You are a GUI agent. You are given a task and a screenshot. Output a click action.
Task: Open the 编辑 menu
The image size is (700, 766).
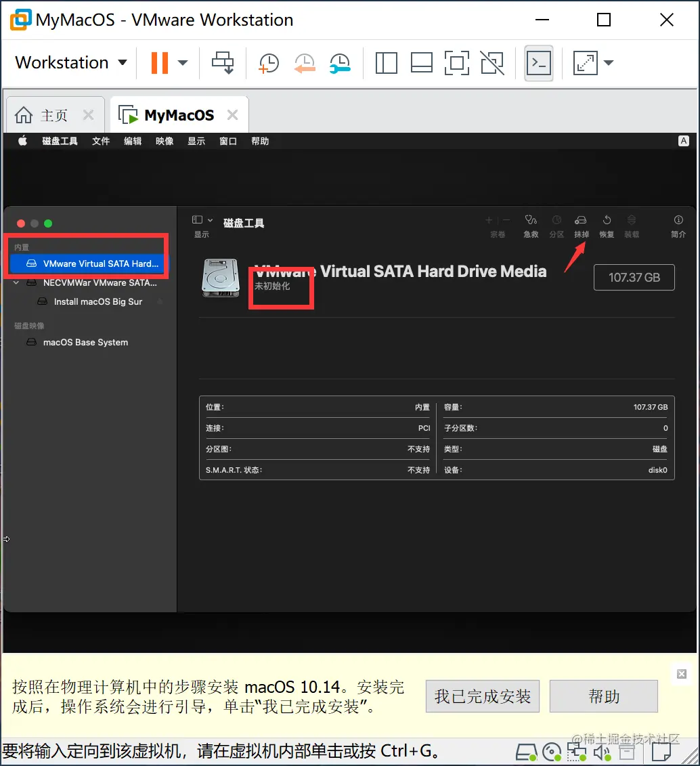point(133,141)
